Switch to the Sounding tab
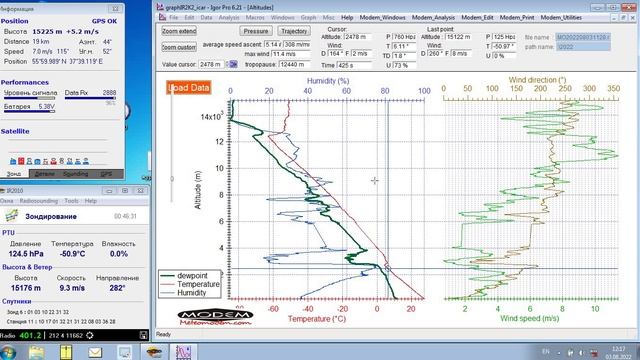The width and height of the screenshot is (640, 360). (x=76, y=174)
